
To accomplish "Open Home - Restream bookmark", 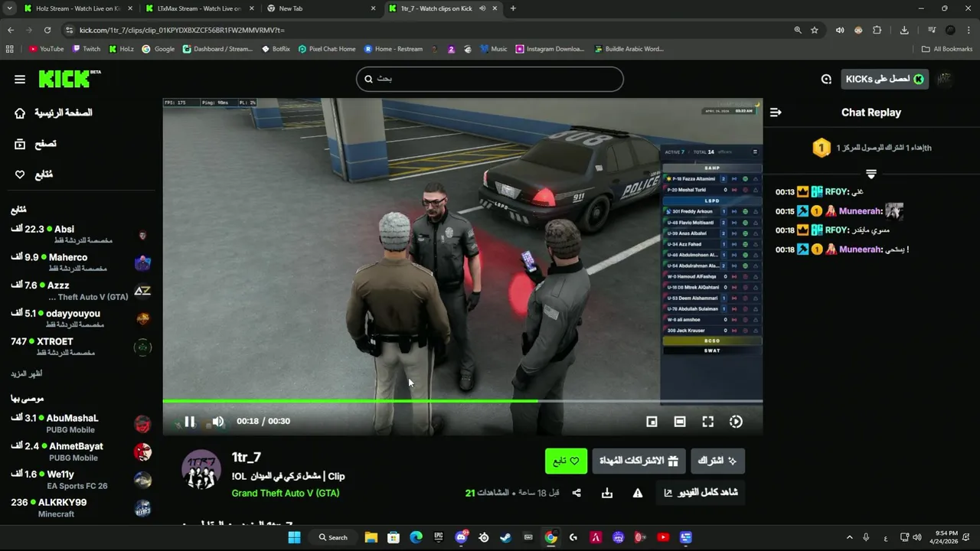I will point(394,49).
